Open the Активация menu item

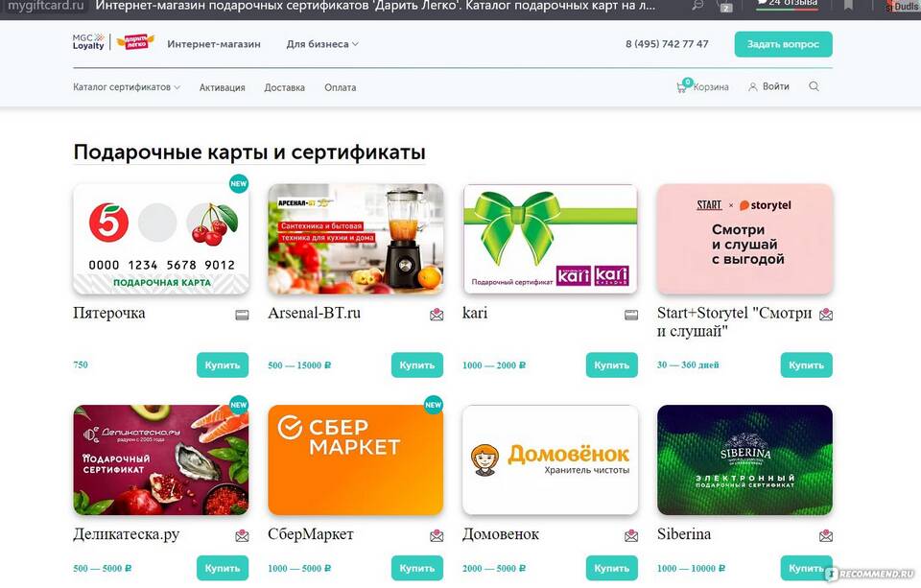[222, 87]
